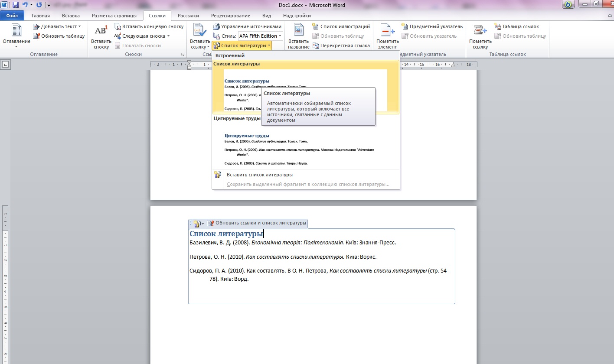This screenshot has height=364, width=614.
Task: Click the ruler tab selector box
Action: tap(6, 65)
